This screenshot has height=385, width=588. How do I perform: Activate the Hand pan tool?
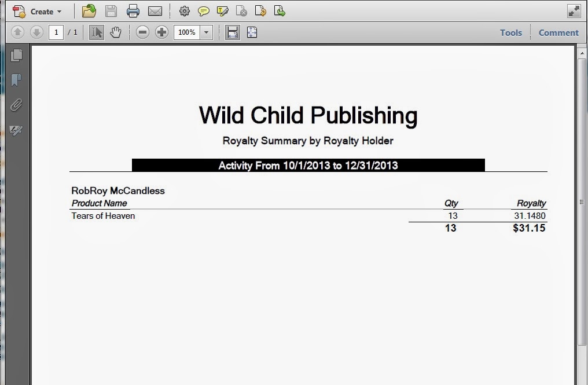116,32
